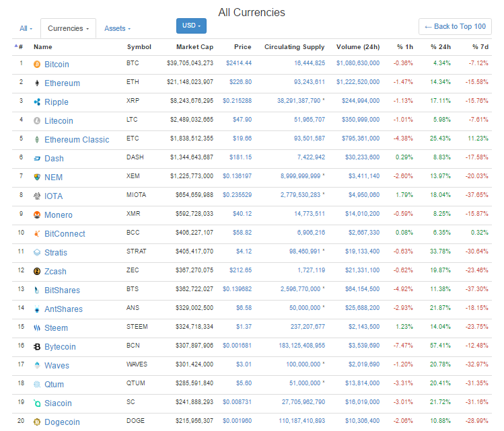Click the Ethereum Classic logo icon

pyautogui.click(x=37, y=140)
